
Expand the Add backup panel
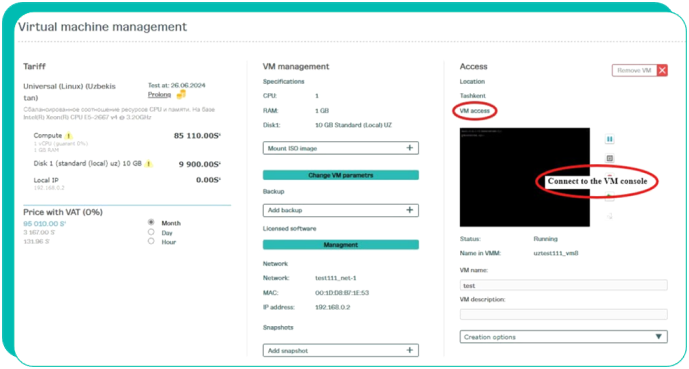click(x=341, y=210)
